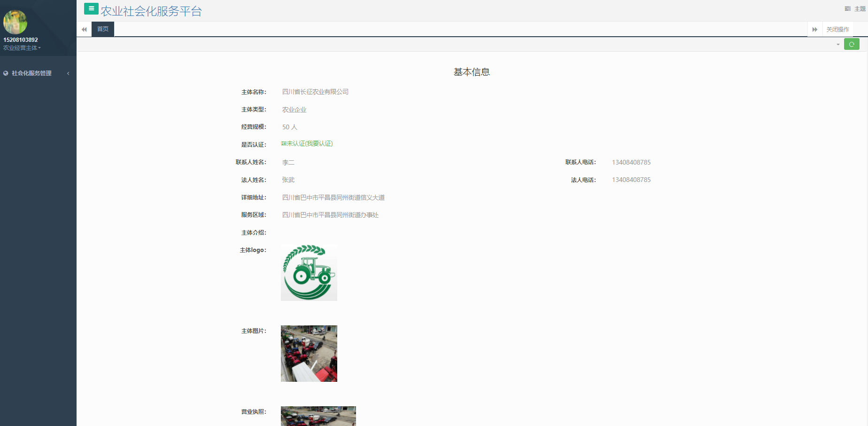Toggle the green hamburger sidebar menu button
Viewport: 868px width, 426px height.
(x=91, y=8)
